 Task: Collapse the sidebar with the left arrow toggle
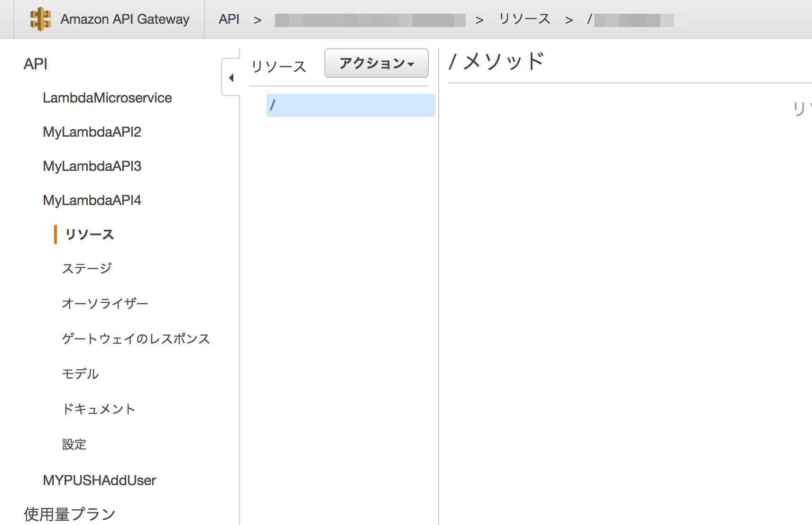click(x=231, y=77)
